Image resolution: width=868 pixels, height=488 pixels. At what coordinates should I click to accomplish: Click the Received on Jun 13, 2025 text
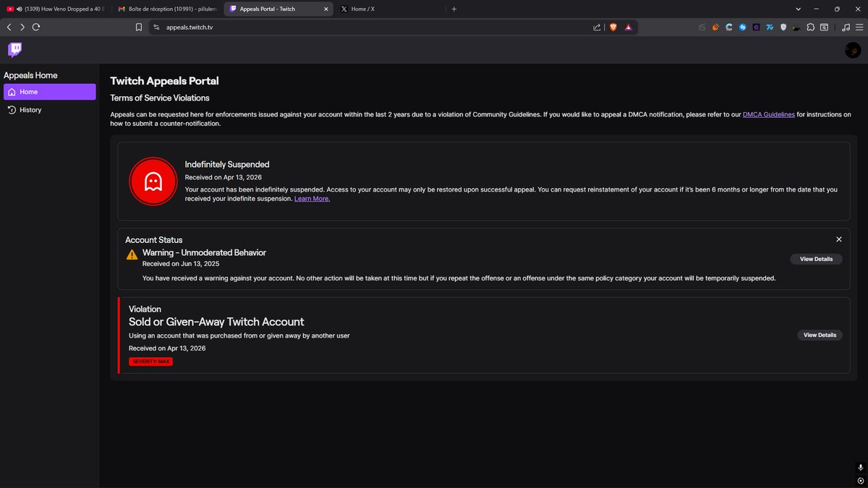[x=181, y=264]
